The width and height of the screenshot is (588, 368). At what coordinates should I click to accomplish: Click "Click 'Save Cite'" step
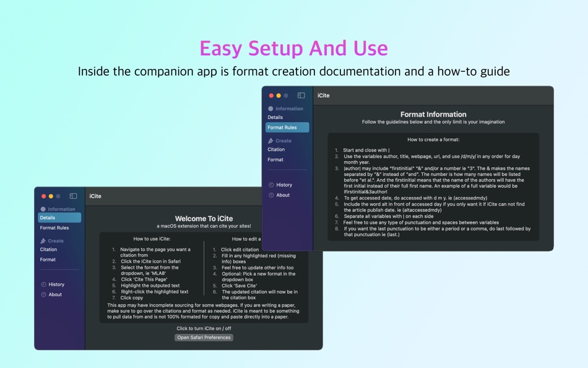click(x=240, y=286)
